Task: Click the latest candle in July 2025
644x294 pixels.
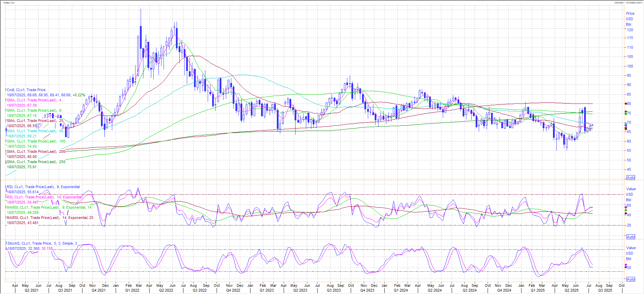Action: point(592,125)
